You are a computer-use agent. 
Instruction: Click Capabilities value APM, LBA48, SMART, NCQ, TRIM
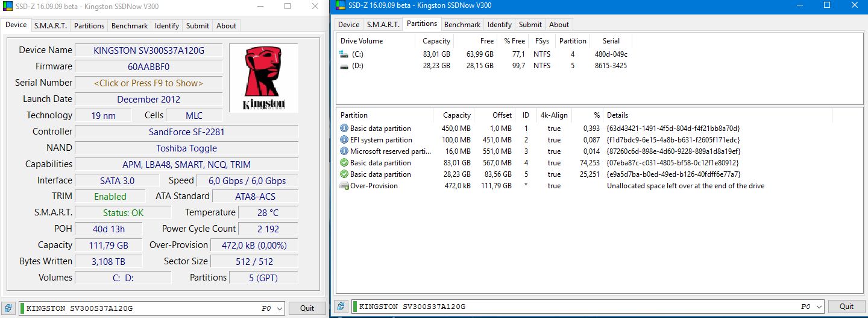tap(187, 164)
